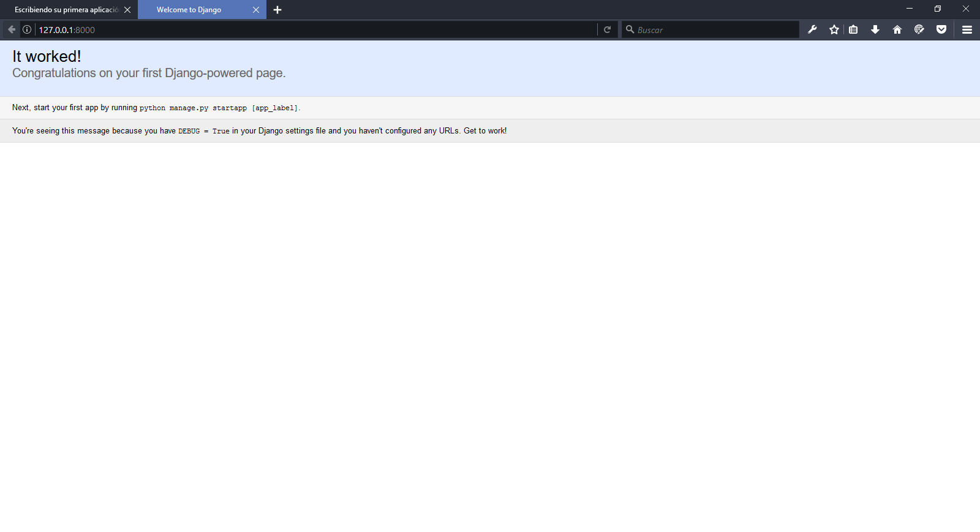Open developer tools wrench icon

click(812, 29)
